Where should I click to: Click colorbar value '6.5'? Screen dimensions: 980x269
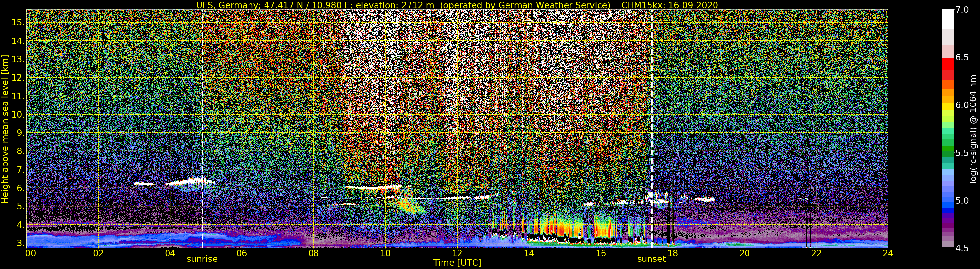962,57
